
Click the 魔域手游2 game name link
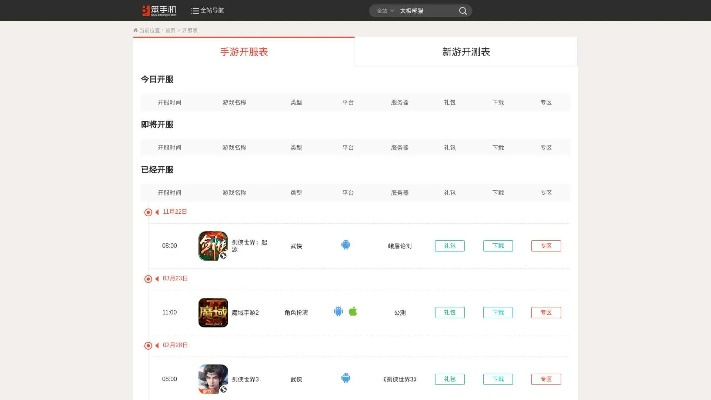coord(245,312)
